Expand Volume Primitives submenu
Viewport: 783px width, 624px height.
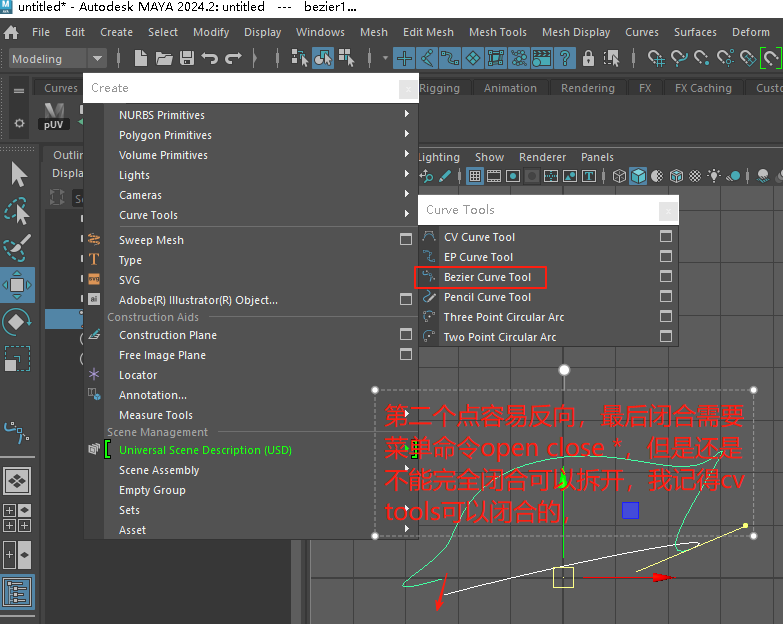coord(406,154)
